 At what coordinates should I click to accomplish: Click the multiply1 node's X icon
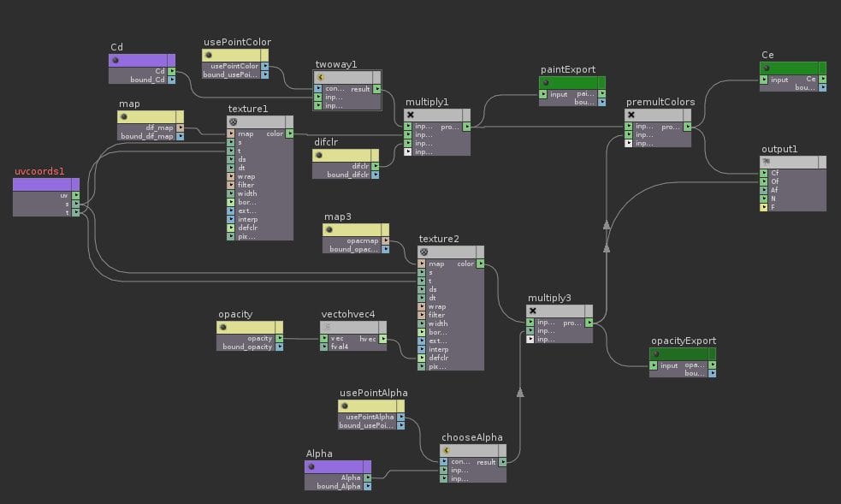tap(411, 115)
